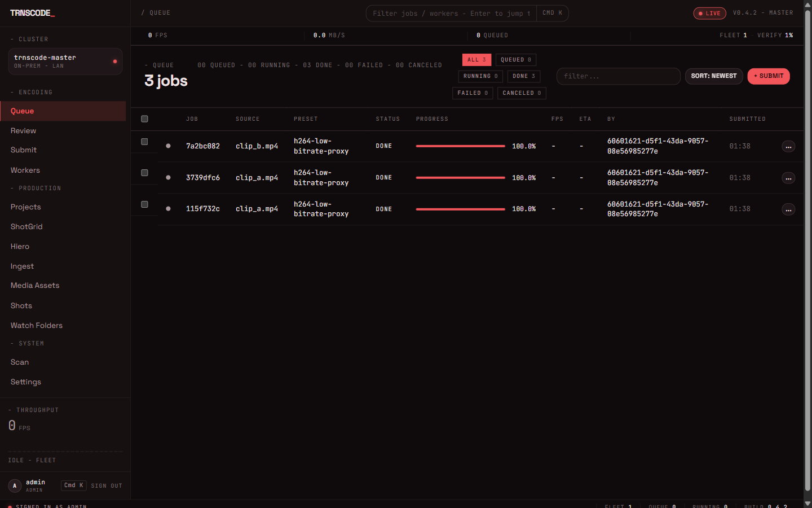Select the CANCELED 0 filter tab

pos(522,93)
